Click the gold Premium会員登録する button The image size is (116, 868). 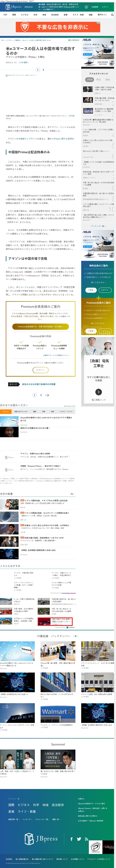40,326
